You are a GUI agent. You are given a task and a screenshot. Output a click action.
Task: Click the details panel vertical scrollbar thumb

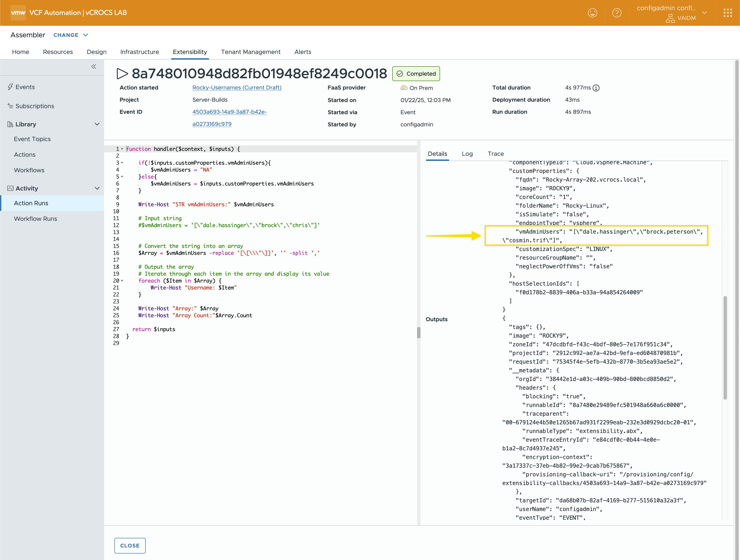click(x=725, y=348)
